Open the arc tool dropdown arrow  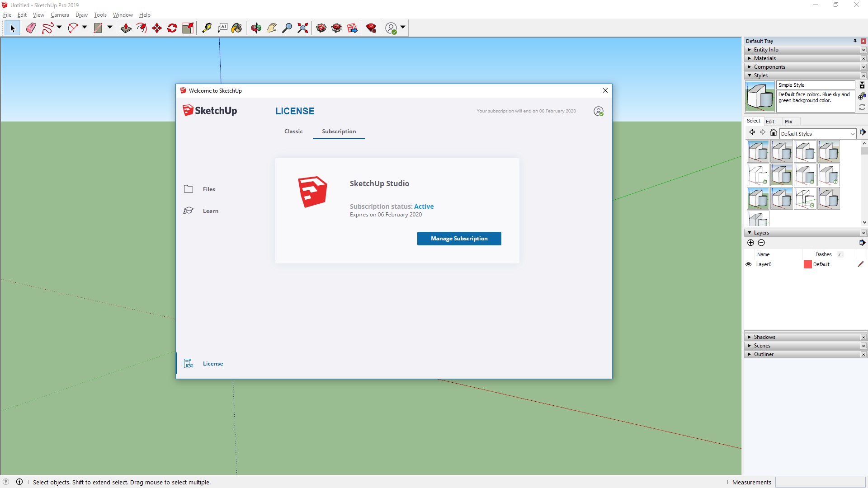[x=85, y=28]
